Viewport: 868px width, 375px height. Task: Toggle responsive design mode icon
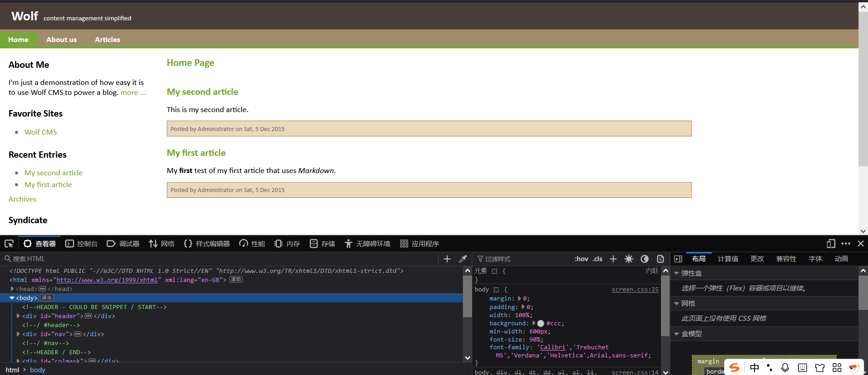[831, 244]
